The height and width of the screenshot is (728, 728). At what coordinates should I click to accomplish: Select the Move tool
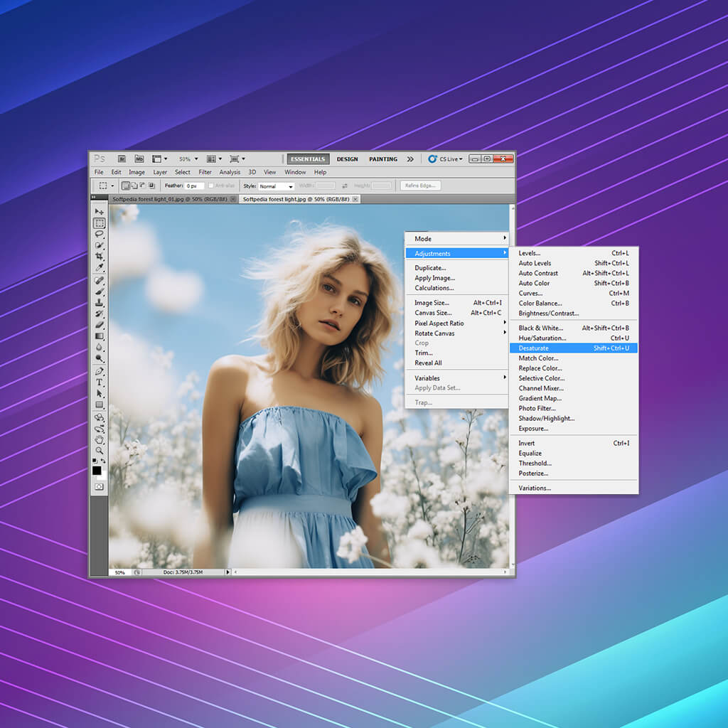[100, 212]
